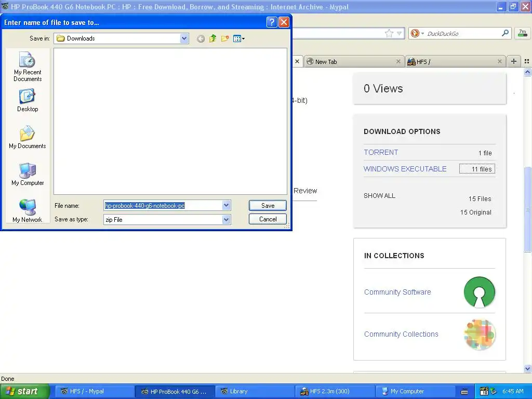The height and width of the screenshot is (399, 532).
Task: Bookmark this page with star icon
Action: point(389,33)
